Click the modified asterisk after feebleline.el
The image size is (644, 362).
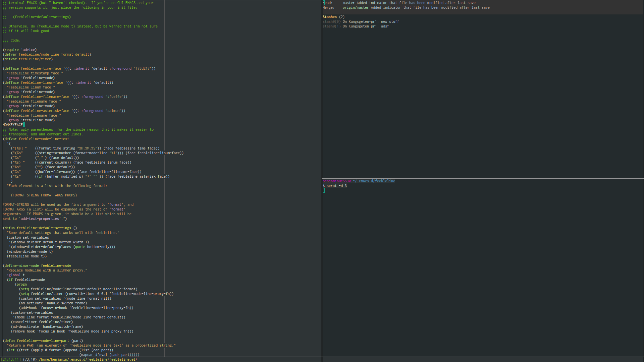(x=137, y=359)
